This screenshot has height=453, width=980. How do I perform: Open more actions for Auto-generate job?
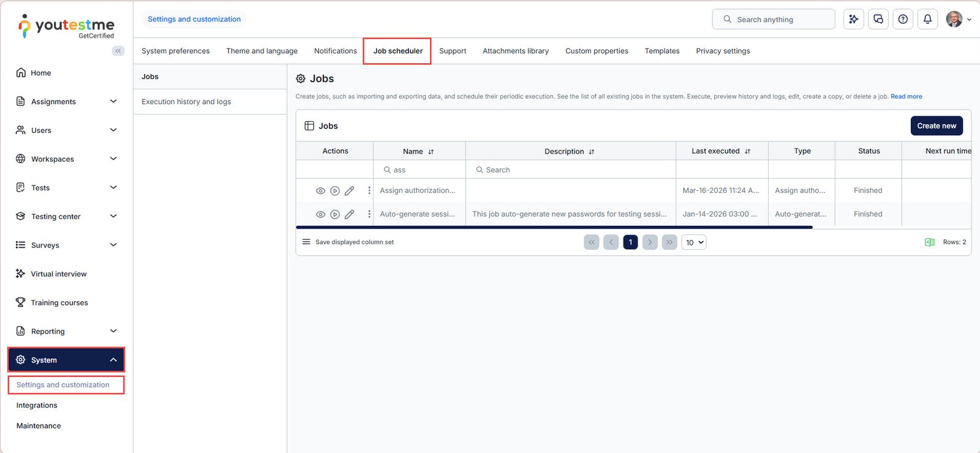tap(369, 214)
